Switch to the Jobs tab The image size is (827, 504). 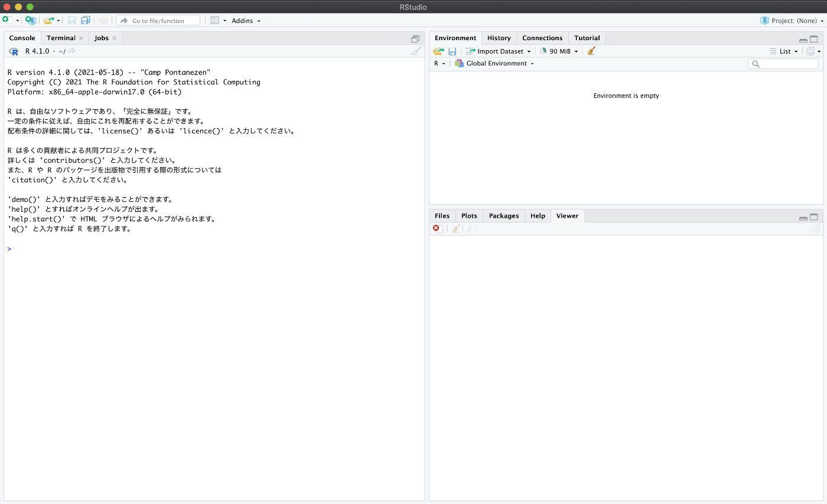click(102, 38)
